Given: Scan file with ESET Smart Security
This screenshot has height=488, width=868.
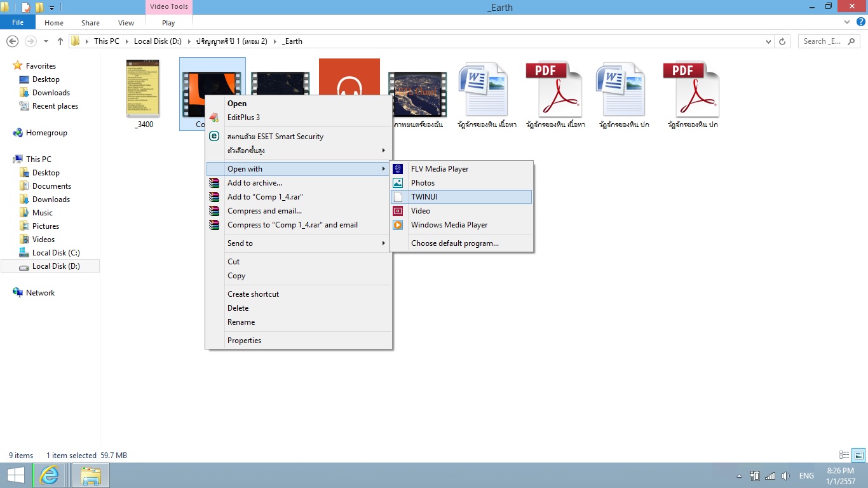Looking at the screenshot, I should 298,137.
